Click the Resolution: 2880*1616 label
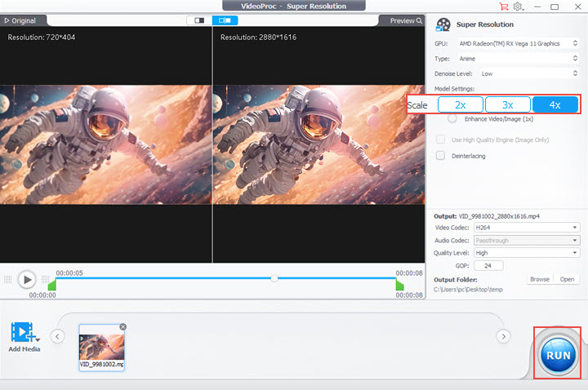Viewport: 588px width, 390px height. 258,37
